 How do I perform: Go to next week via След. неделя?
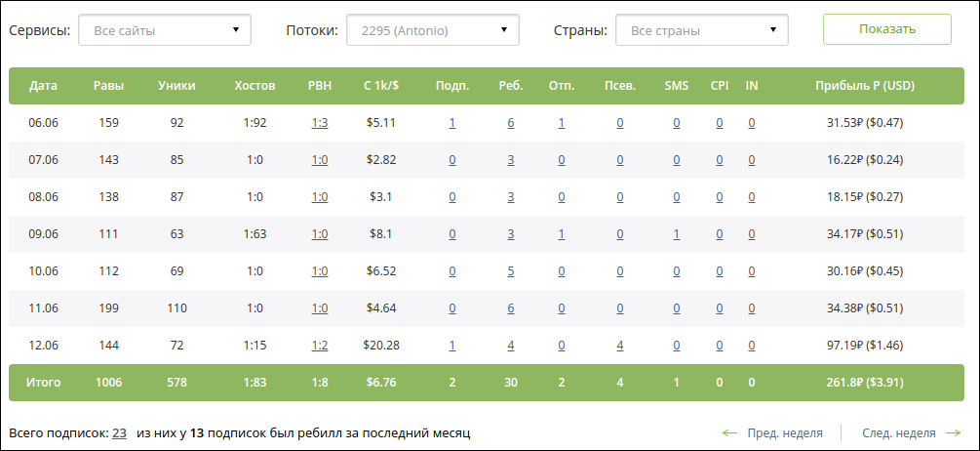pyautogui.click(x=911, y=432)
